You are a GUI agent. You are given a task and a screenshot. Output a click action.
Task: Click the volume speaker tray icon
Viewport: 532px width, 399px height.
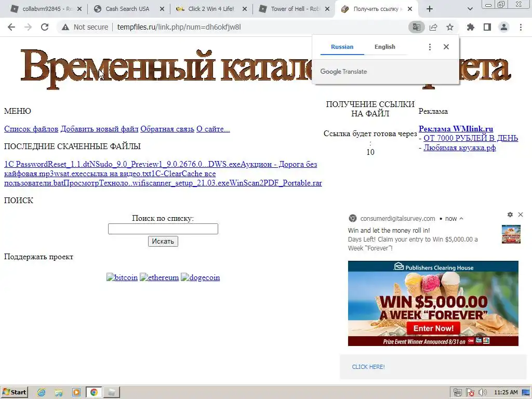[x=482, y=393]
